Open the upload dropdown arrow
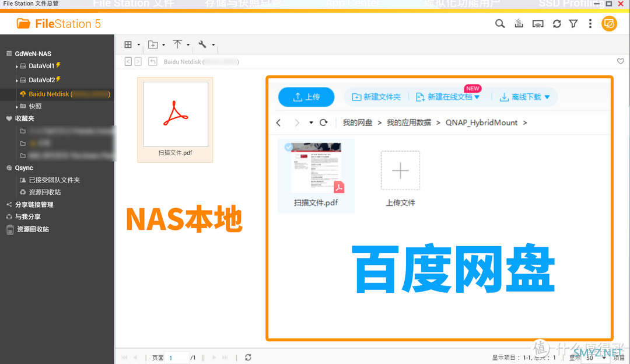 point(188,44)
